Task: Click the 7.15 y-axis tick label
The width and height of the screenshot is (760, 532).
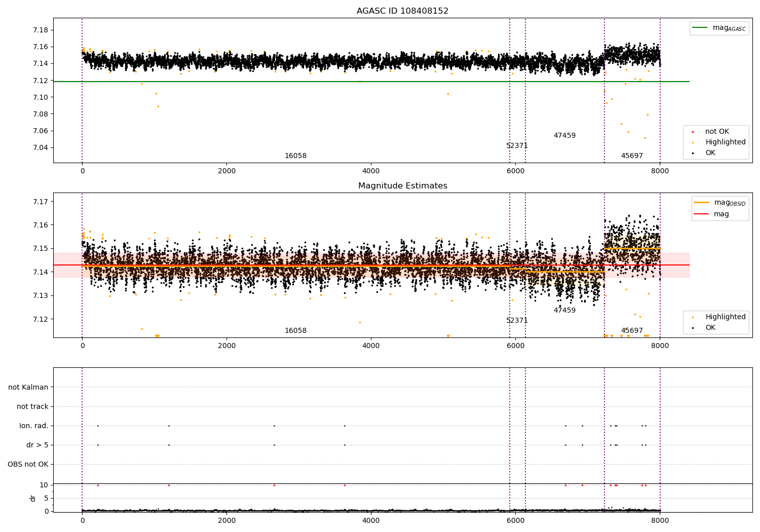Action: [x=40, y=248]
